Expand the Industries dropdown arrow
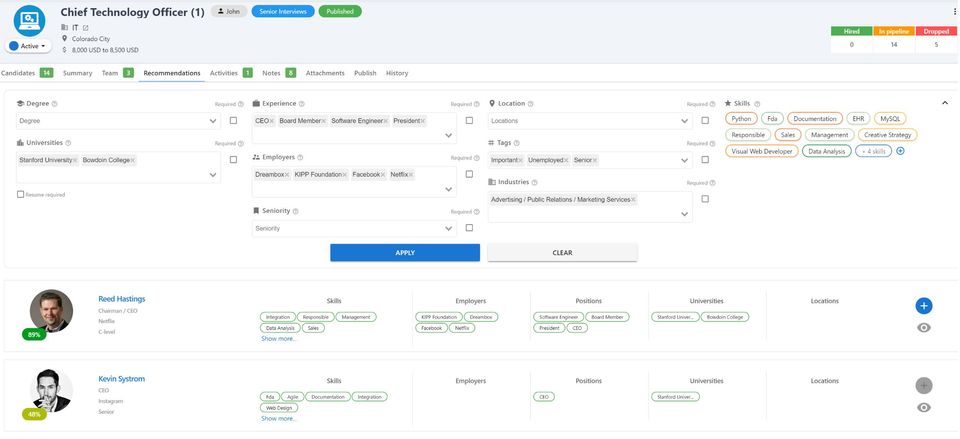Viewport: 960px width, 439px height. tap(684, 214)
